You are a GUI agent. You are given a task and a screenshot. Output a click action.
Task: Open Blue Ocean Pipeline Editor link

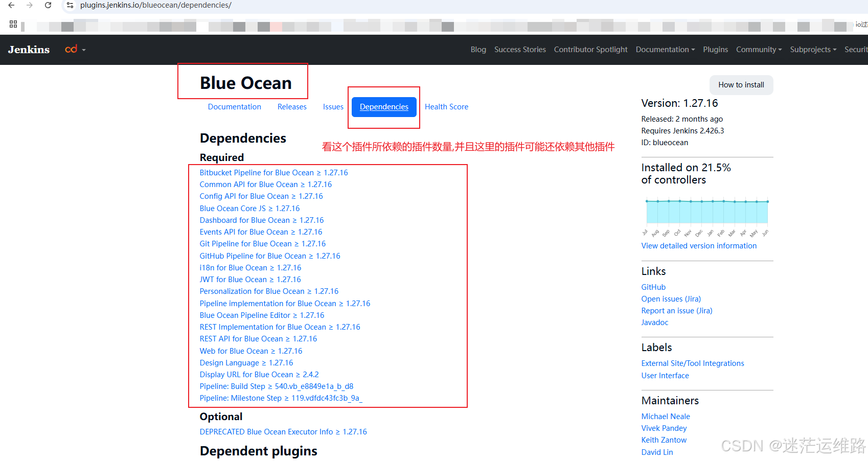tap(262, 315)
